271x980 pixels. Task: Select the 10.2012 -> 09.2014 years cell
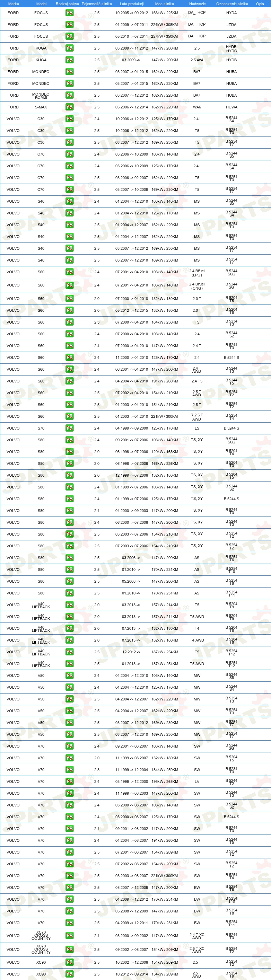point(132,974)
